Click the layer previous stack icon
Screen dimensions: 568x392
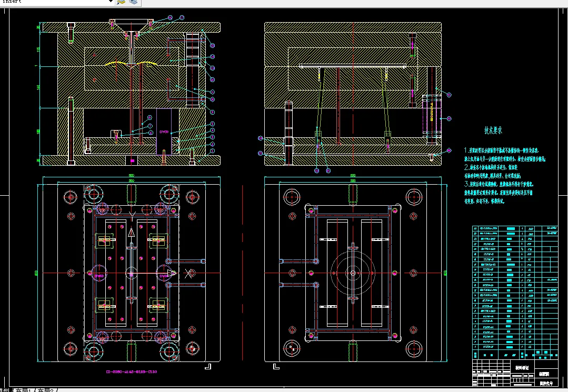pyautogui.click(x=133, y=2)
